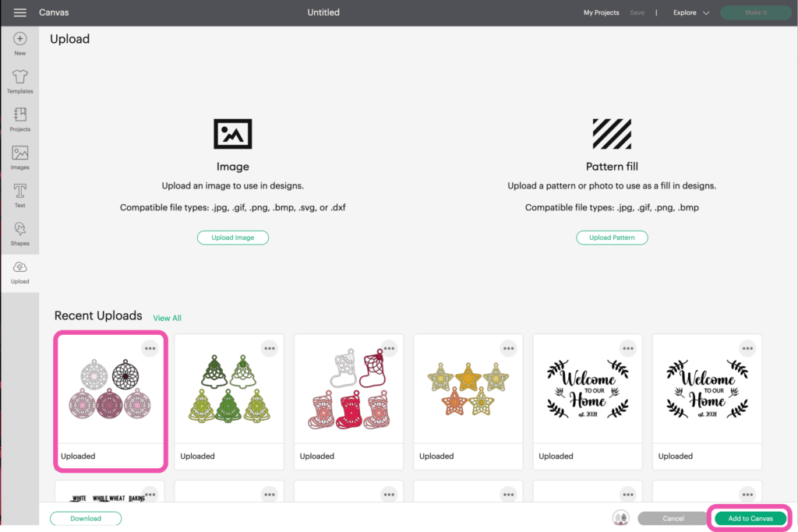Click Save in the top bar
Viewport: 798px width, 532px height.
637,12
